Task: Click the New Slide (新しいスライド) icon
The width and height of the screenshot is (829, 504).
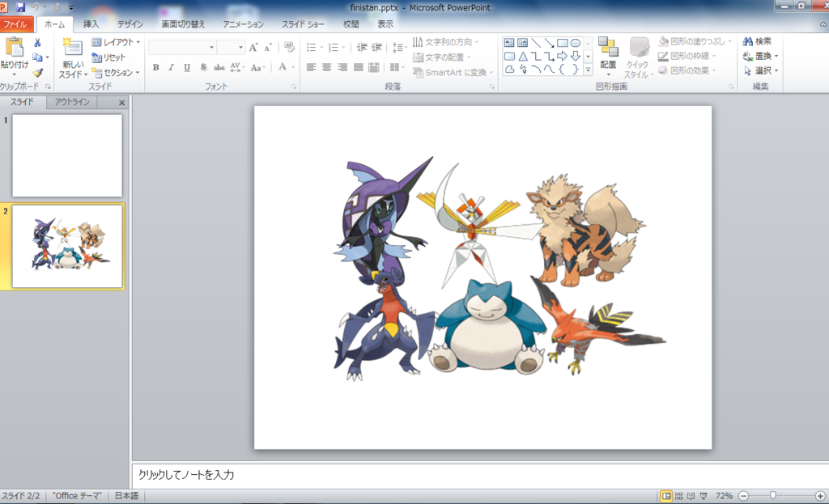Action: click(72, 48)
